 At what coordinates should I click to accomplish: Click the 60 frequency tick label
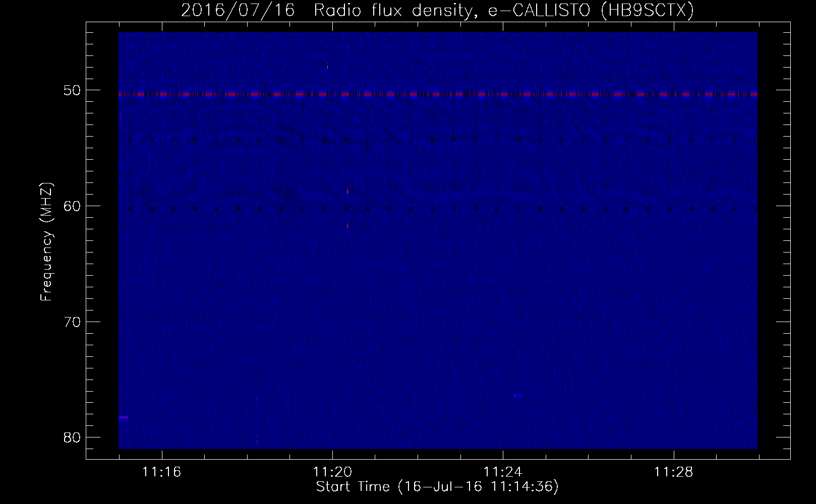pos(72,206)
